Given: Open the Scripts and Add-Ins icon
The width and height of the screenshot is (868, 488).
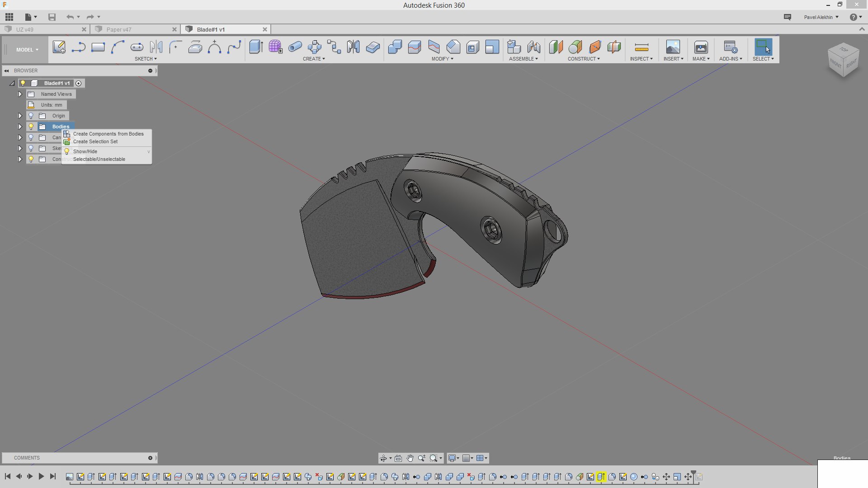Looking at the screenshot, I should pyautogui.click(x=731, y=47).
